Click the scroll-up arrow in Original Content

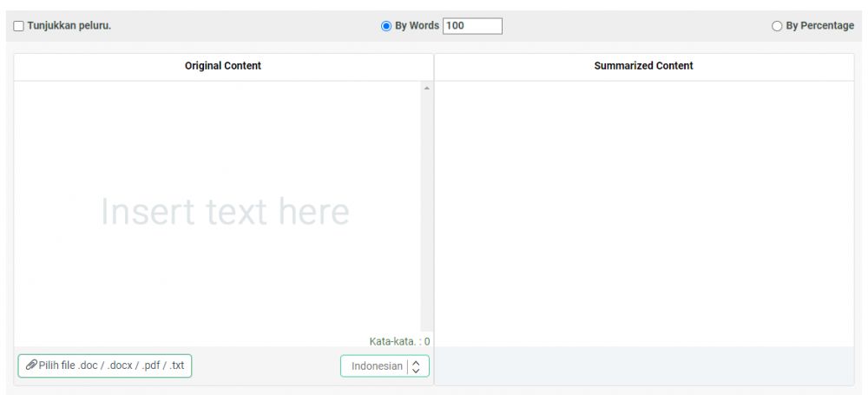[x=426, y=89]
